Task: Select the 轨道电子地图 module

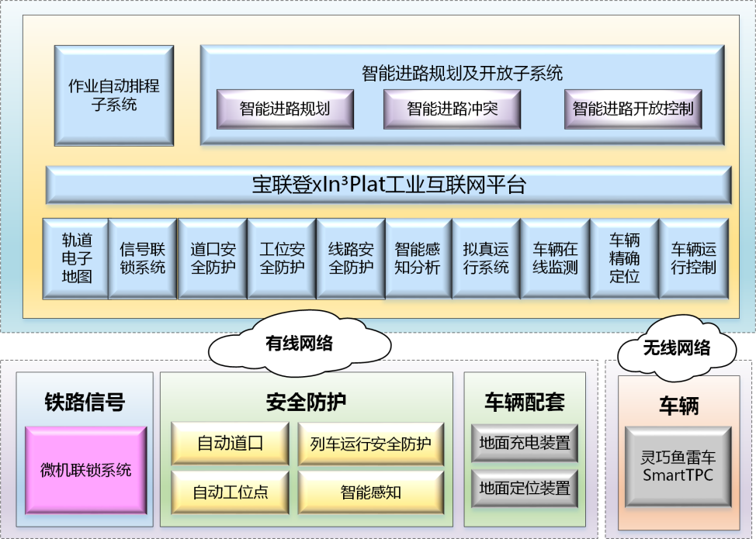Action: coord(75,259)
